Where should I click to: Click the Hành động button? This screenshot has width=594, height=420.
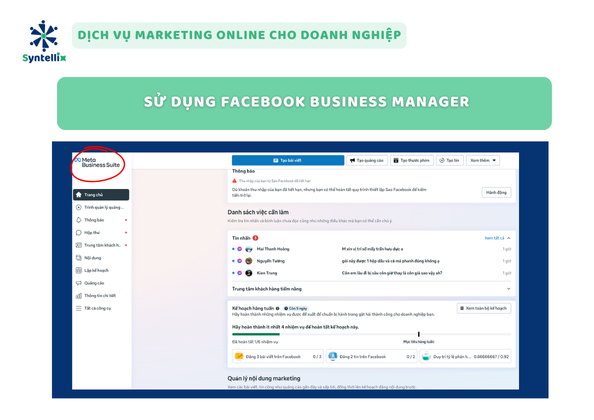pyautogui.click(x=496, y=192)
